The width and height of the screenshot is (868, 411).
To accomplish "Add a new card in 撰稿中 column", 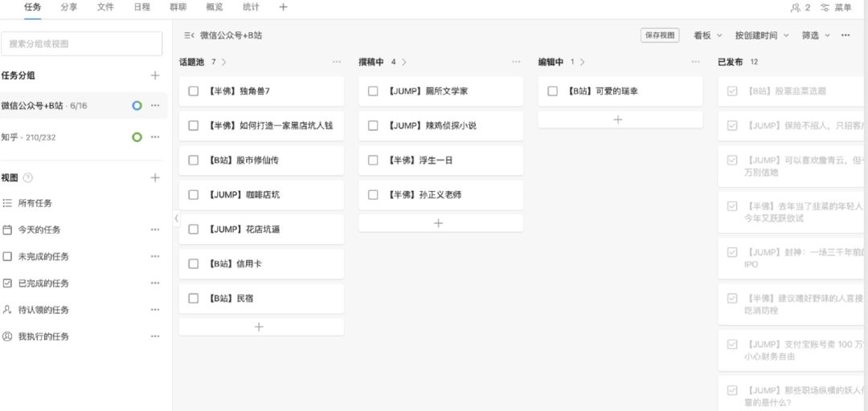I will tap(438, 223).
